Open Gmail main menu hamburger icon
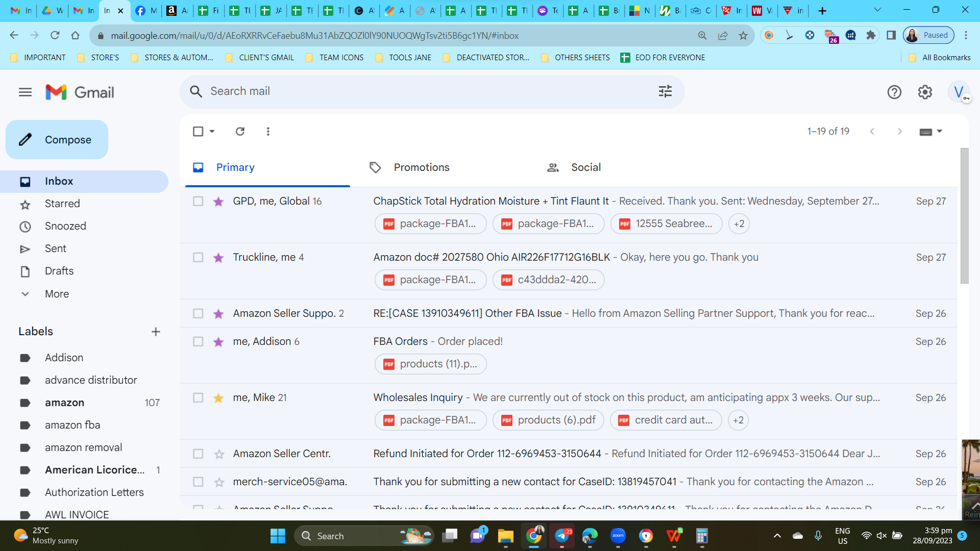The image size is (980, 551). [25, 92]
